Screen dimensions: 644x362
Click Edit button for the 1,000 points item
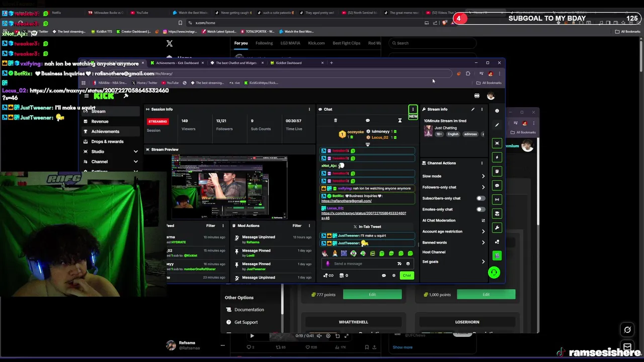[x=486, y=295]
